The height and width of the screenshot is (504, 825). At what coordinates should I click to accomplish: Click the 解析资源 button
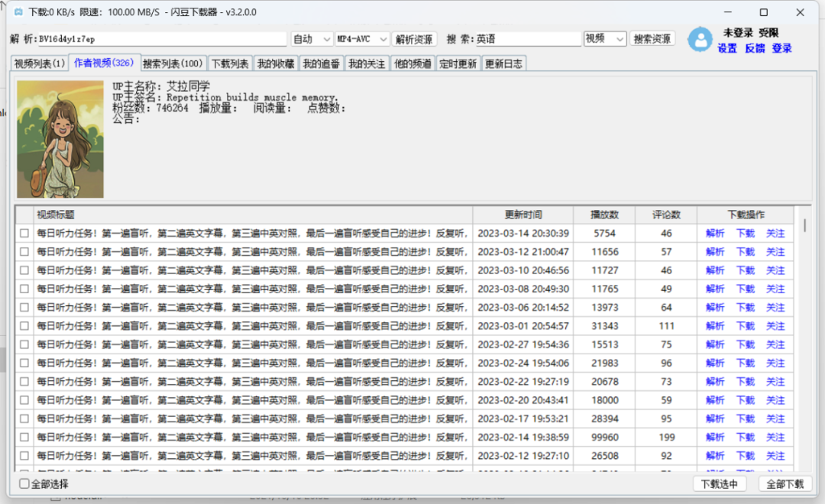pyautogui.click(x=415, y=37)
